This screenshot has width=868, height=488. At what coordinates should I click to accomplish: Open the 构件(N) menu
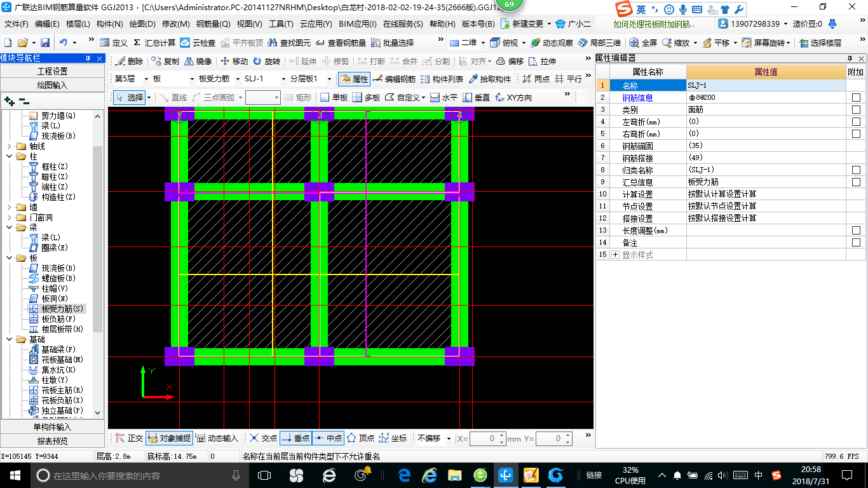pos(110,24)
